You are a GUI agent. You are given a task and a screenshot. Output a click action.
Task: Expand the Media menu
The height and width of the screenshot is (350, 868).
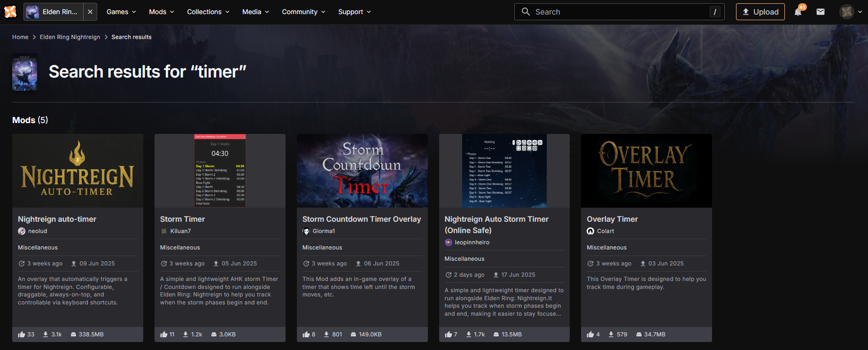(x=256, y=12)
